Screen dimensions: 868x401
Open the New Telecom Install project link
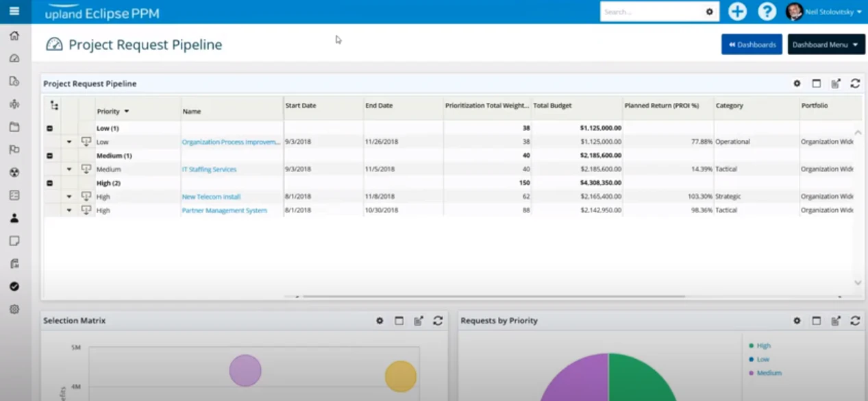click(211, 196)
